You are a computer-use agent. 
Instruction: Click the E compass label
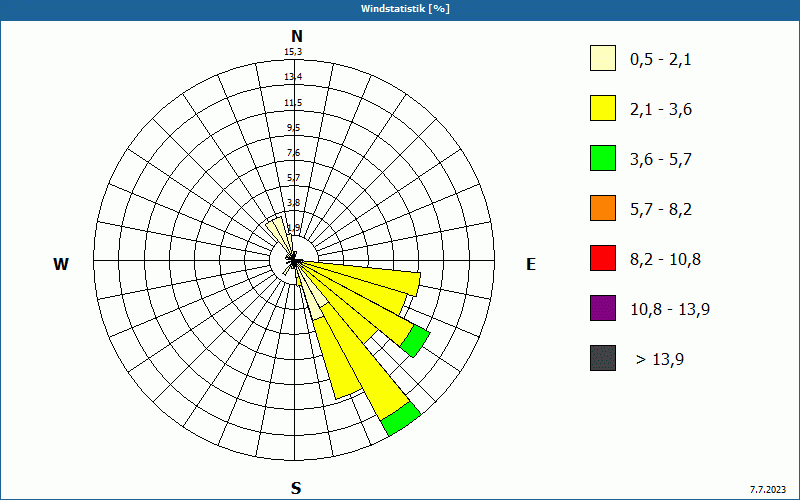click(x=531, y=264)
